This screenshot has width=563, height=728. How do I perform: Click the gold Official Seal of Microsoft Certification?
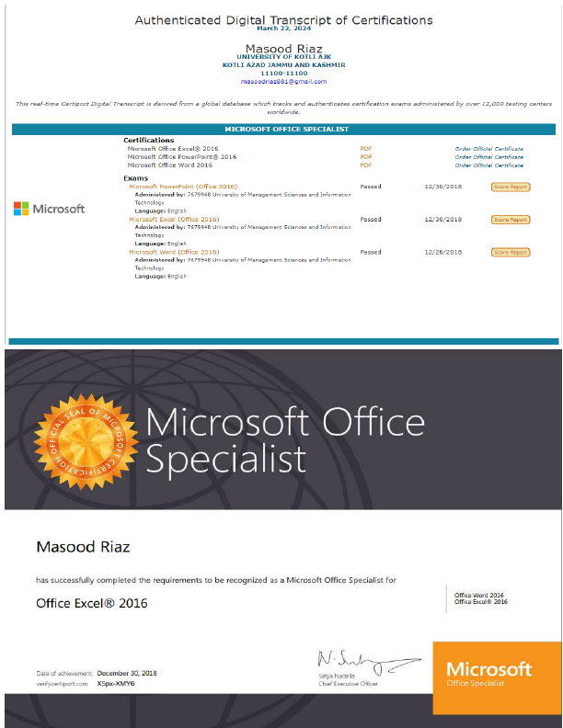click(x=86, y=442)
